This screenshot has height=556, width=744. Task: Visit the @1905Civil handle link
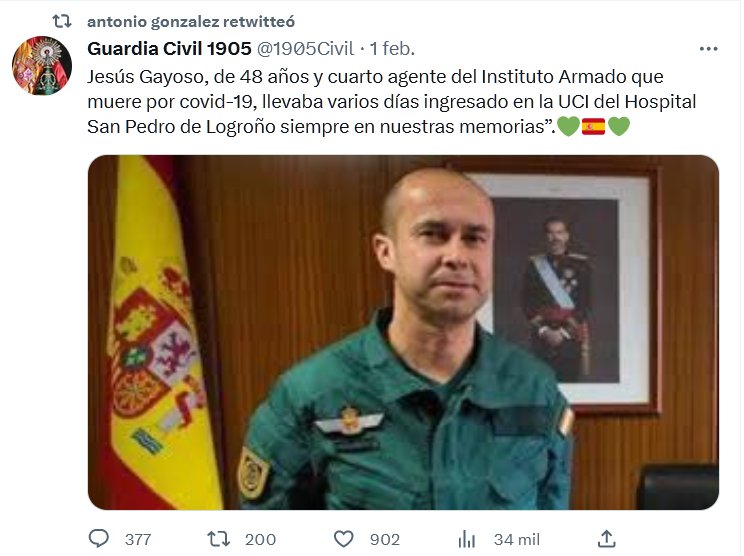pos(306,48)
